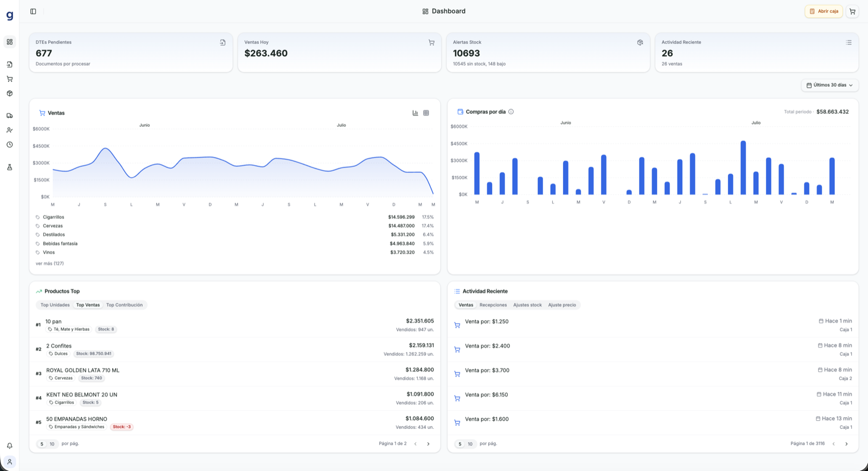The width and height of the screenshot is (868, 471).
Task: Click the DTEs Pendientes card icon
Action: [x=222, y=42]
